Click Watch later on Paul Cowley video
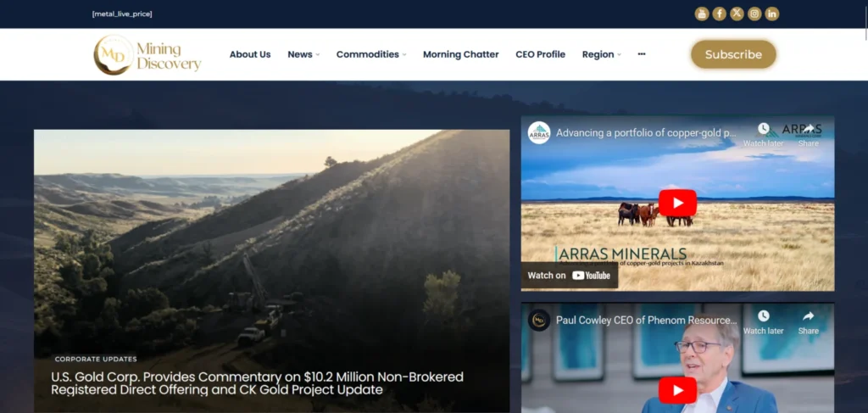This screenshot has width=868, height=413. click(x=764, y=322)
